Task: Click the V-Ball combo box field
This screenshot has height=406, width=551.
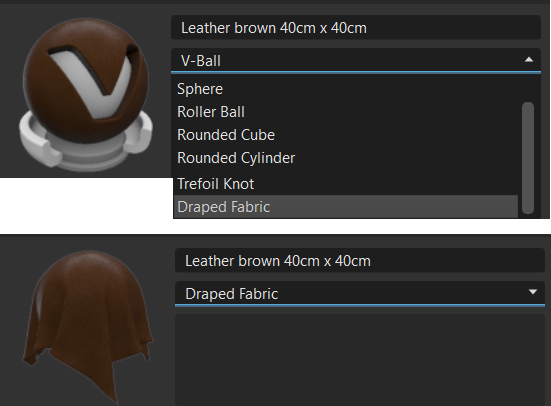Action: (356, 60)
